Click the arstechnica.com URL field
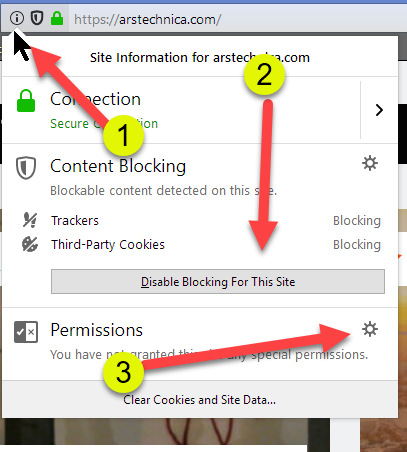 pyautogui.click(x=233, y=19)
